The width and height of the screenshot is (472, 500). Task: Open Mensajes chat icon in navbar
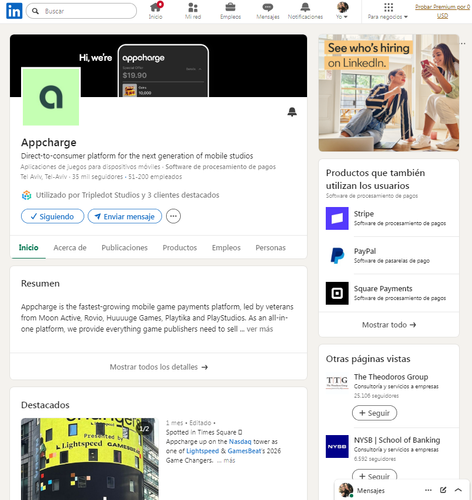268,11
